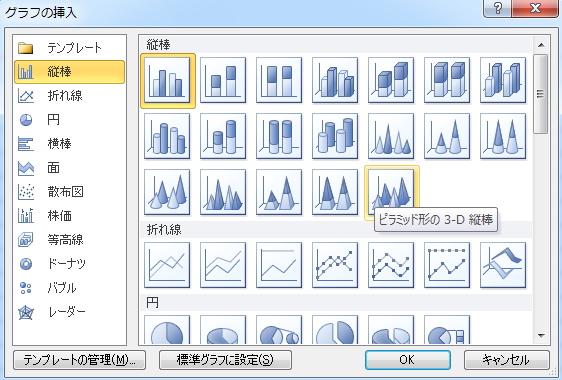Choose the 3-D stacked column chart
The width and height of the screenshot is (562, 380).
(x=391, y=80)
